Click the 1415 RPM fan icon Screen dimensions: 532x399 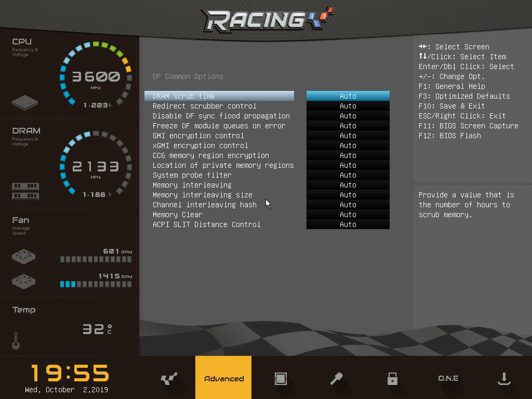(23, 281)
